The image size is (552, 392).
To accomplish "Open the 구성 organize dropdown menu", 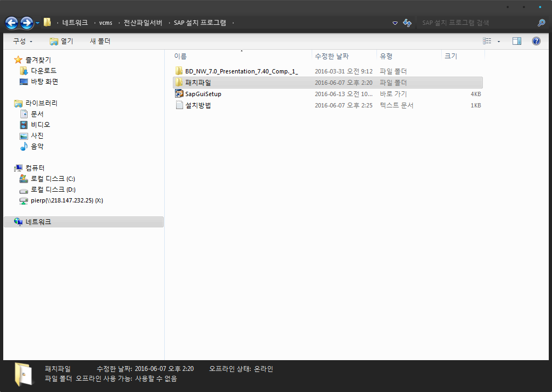I will pyautogui.click(x=23, y=41).
